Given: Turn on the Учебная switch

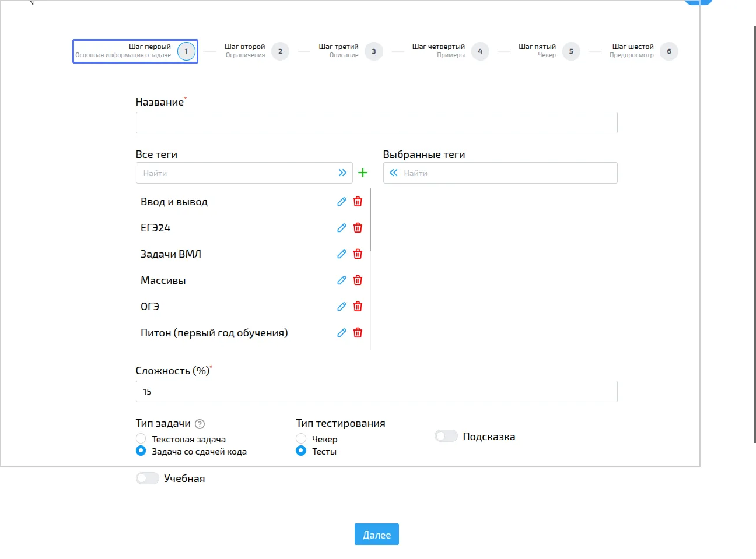Looking at the screenshot, I should (148, 478).
